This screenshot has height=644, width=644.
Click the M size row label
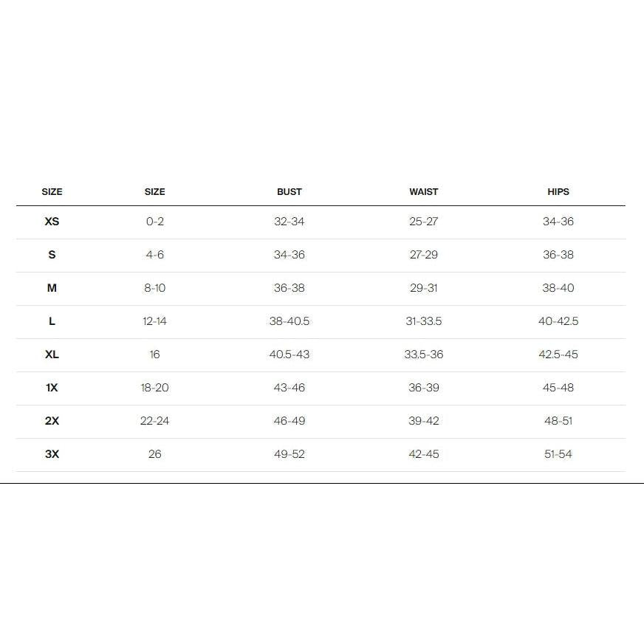pyautogui.click(x=52, y=288)
